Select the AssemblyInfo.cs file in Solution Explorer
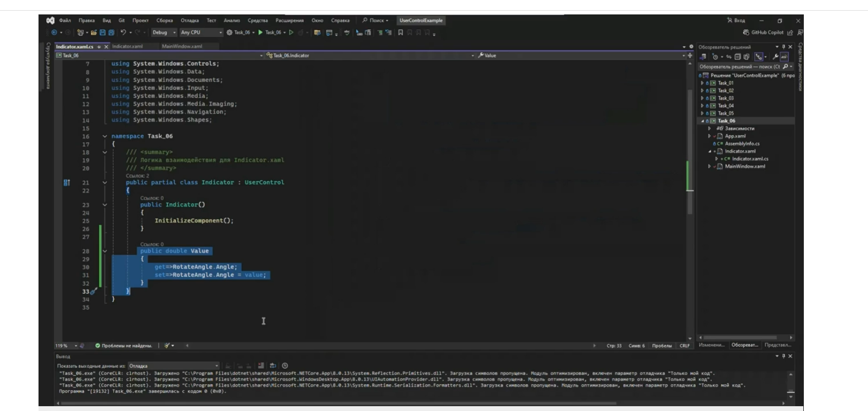Image resolution: width=868 pixels, height=411 pixels. tap(742, 144)
